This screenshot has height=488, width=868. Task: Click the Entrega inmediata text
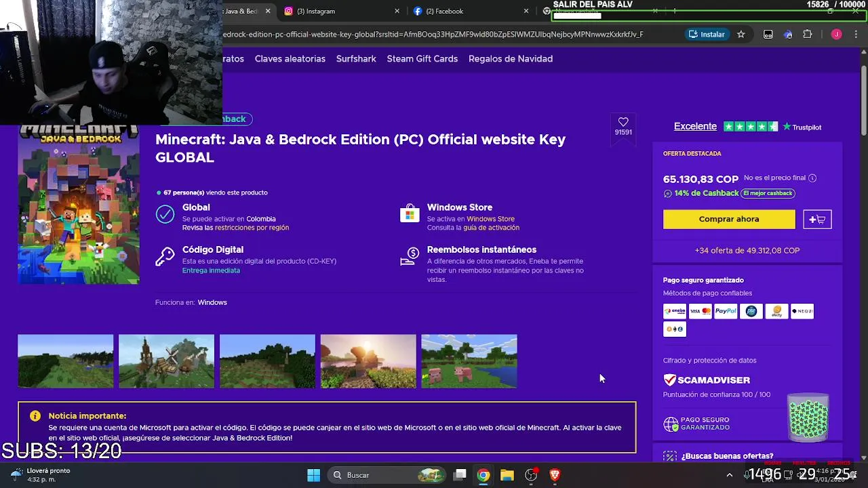(x=211, y=270)
